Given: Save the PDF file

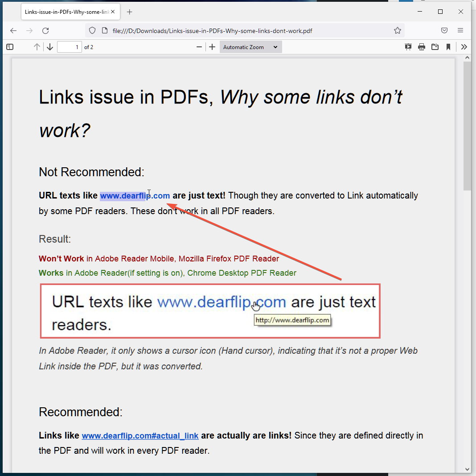Looking at the screenshot, I should (x=435, y=46).
